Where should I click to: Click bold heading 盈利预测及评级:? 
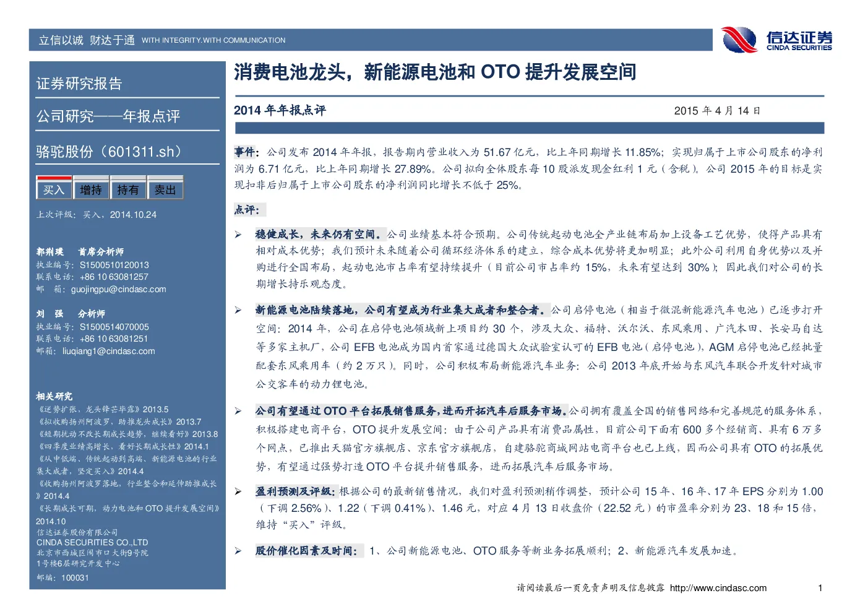click(x=296, y=491)
